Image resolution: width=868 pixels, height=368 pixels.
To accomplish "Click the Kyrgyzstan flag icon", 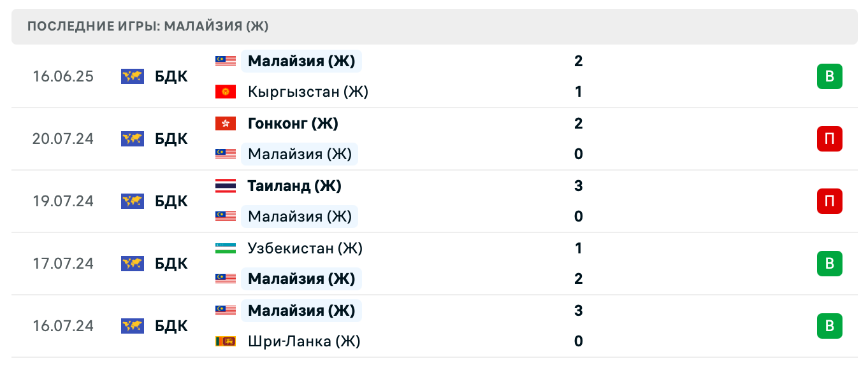I will click(x=224, y=92).
